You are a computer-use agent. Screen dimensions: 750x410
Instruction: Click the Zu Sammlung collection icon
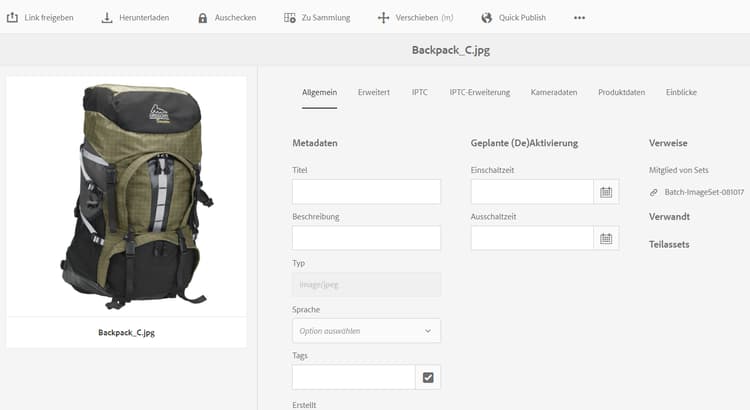click(290, 18)
